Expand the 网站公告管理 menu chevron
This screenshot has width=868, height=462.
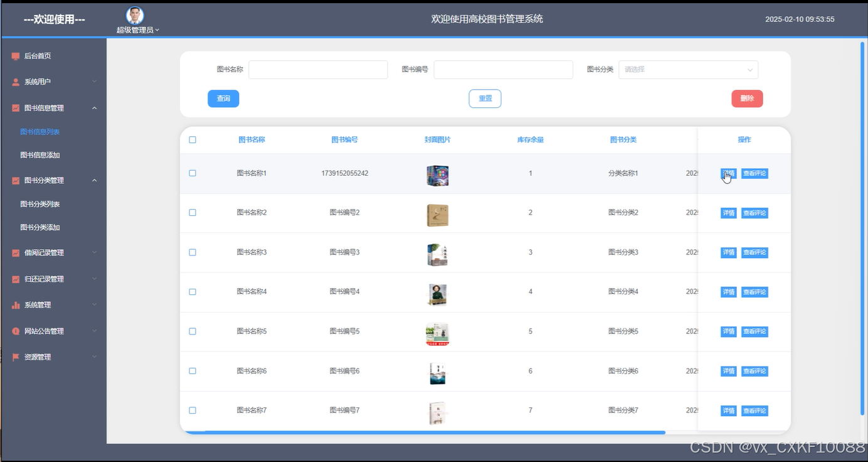[95, 331]
